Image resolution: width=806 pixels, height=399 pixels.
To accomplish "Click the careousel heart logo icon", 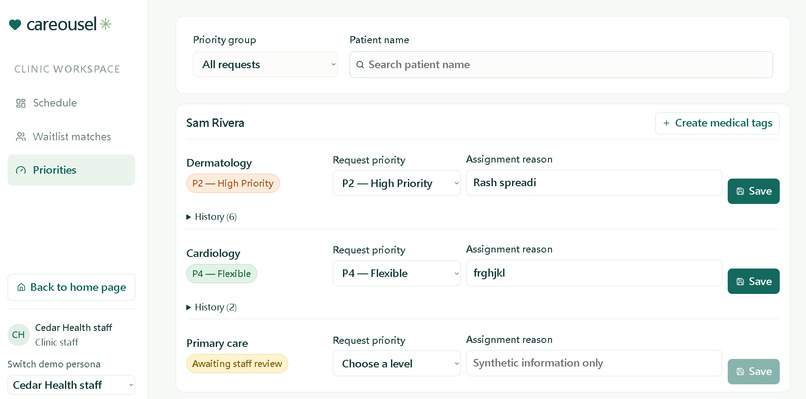I will click(15, 24).
